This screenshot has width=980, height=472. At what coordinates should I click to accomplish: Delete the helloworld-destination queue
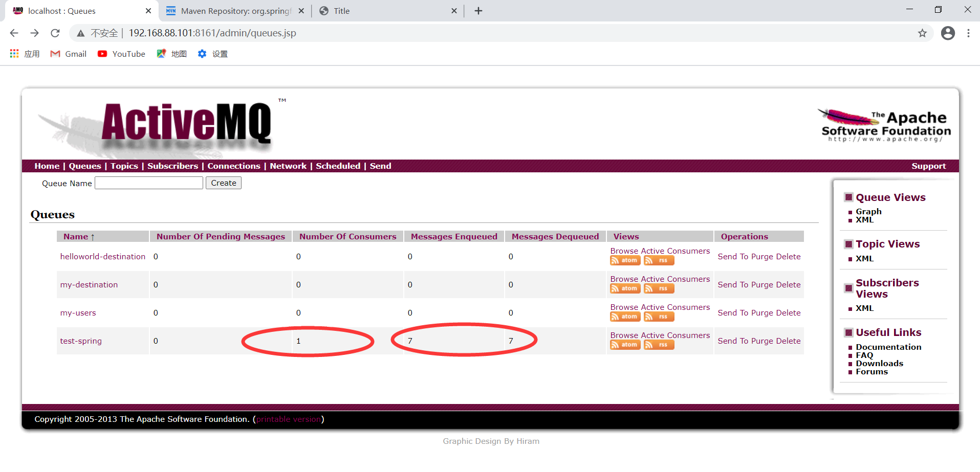(x=788, y=257)
